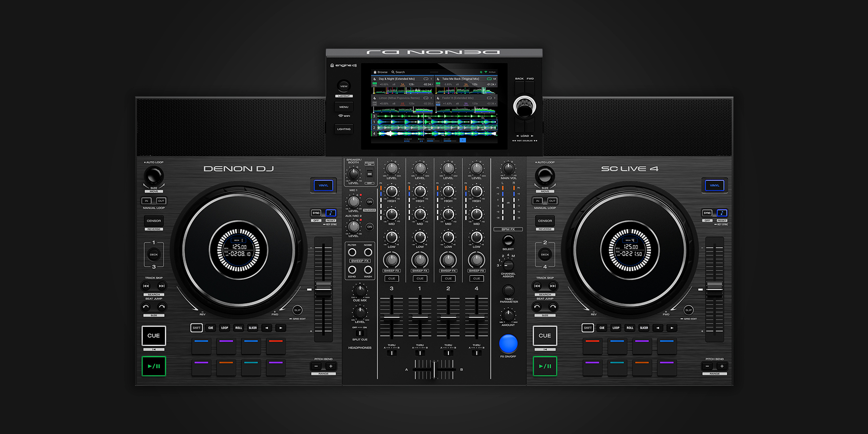Tap CENSOR on the left deck
868x434 pixels.
pos(154,221)
